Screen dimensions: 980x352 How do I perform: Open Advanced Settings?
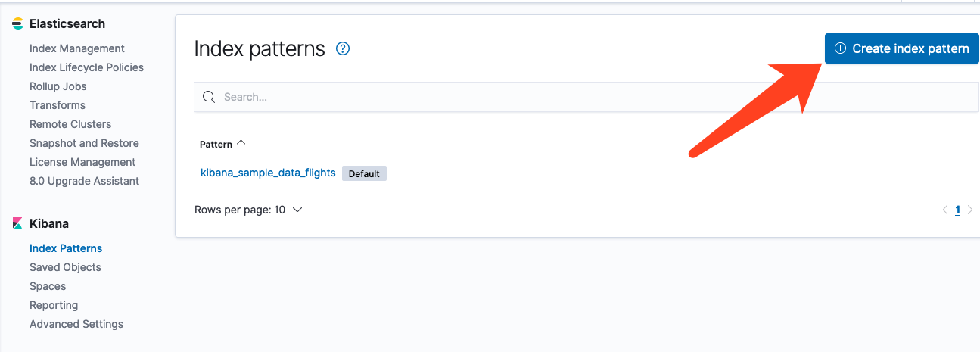coord(76,324)
